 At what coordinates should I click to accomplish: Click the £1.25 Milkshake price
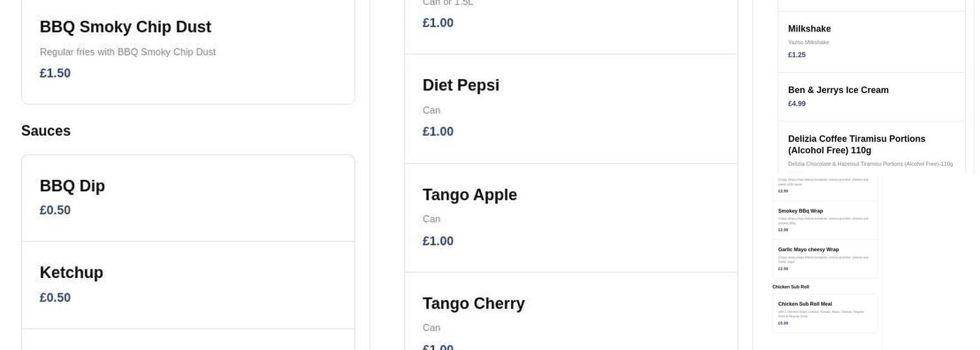pos(797,55)
